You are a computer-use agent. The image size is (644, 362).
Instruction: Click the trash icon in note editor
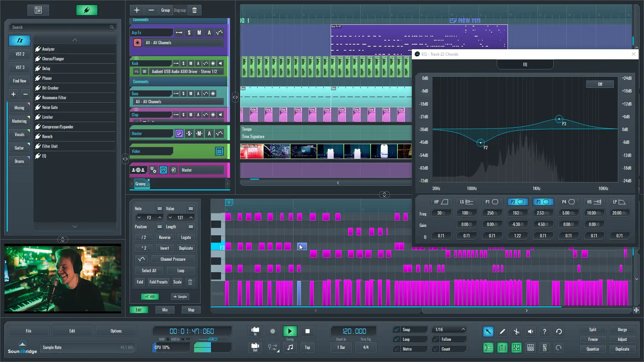[190, 282]
